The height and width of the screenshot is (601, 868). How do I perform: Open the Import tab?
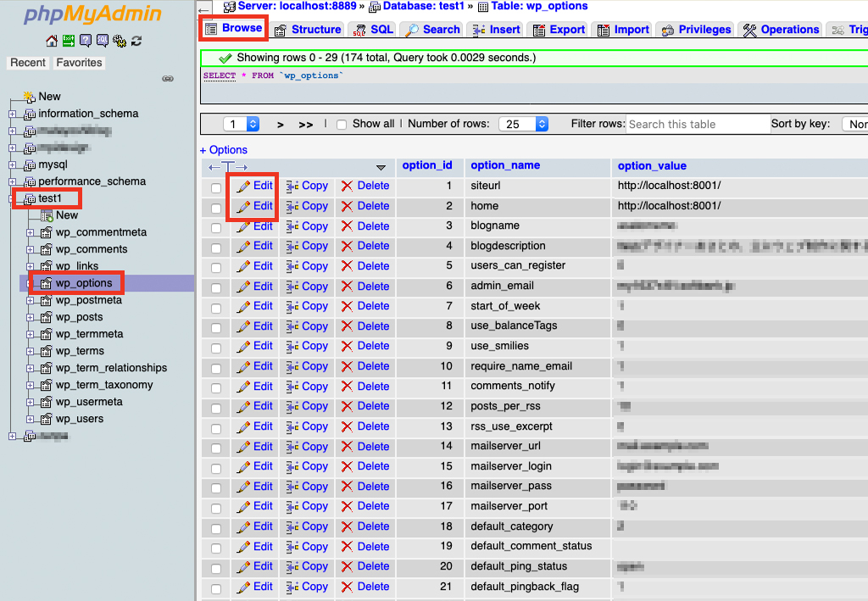[x=623, y=30]
